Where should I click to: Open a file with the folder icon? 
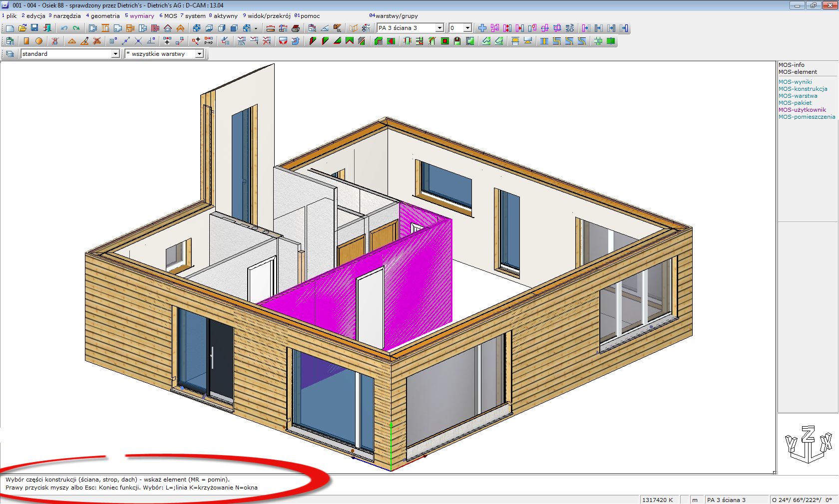tap(22, 28)
